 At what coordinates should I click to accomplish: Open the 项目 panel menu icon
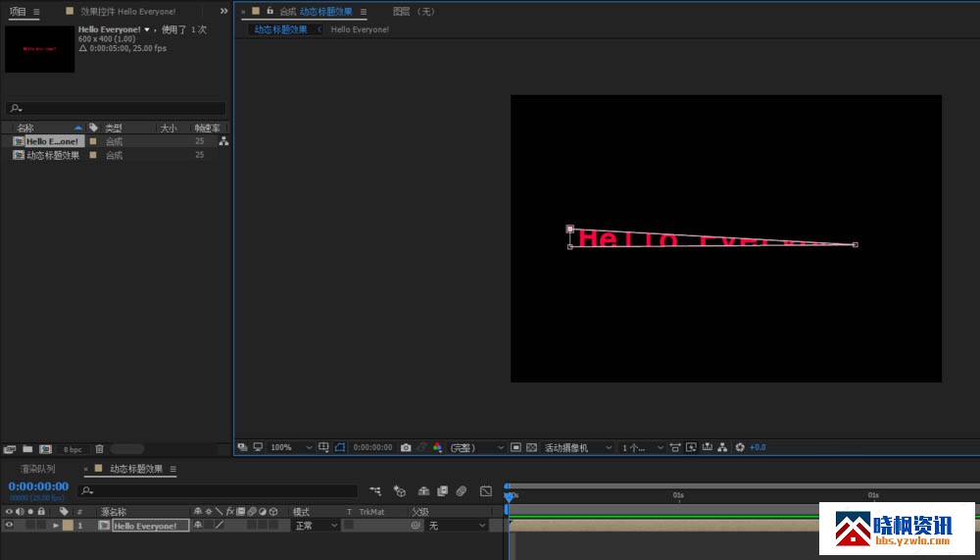tap(36, 11)
